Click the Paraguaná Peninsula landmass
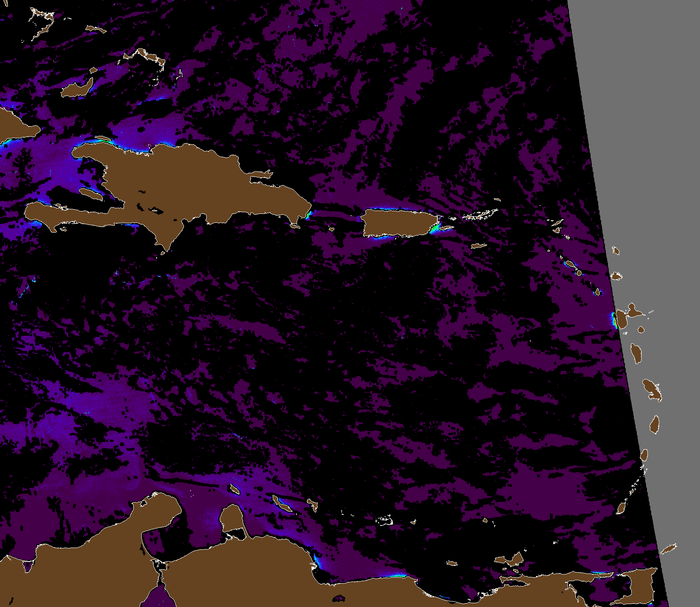Image resolution: width=700 pixels, height=607 pixels. (231, 517)
